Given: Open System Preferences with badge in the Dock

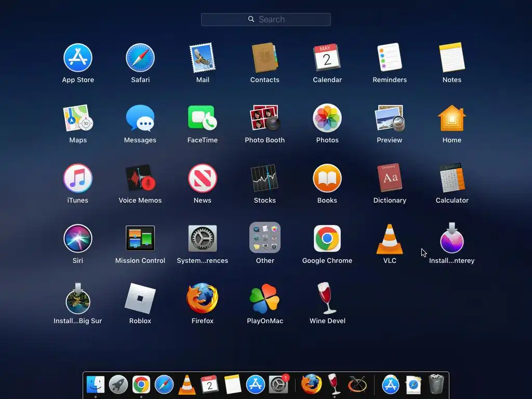Looking at the screenshot, I should 278,385.
